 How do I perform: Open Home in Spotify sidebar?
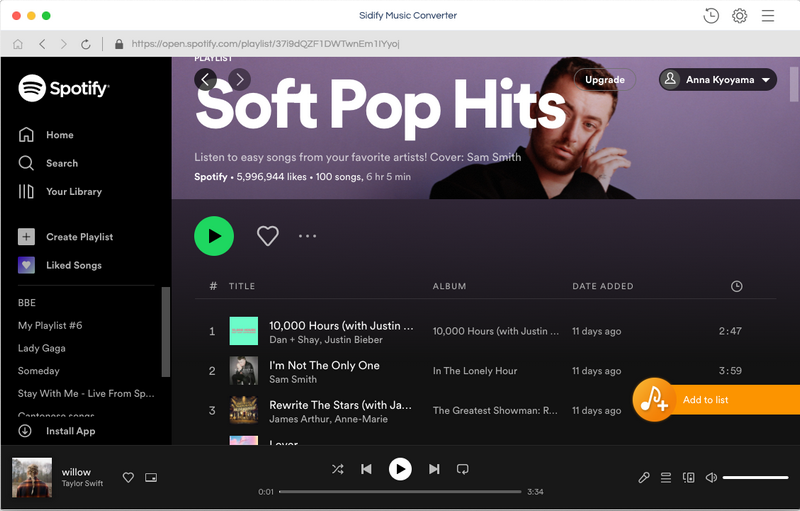[x=46, y=135]
